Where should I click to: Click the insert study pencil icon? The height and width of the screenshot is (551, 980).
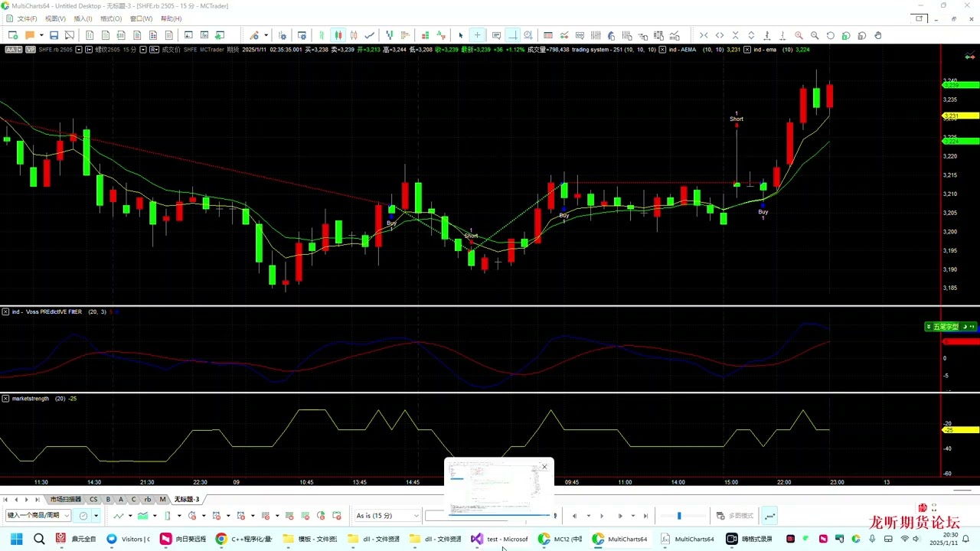254,35
